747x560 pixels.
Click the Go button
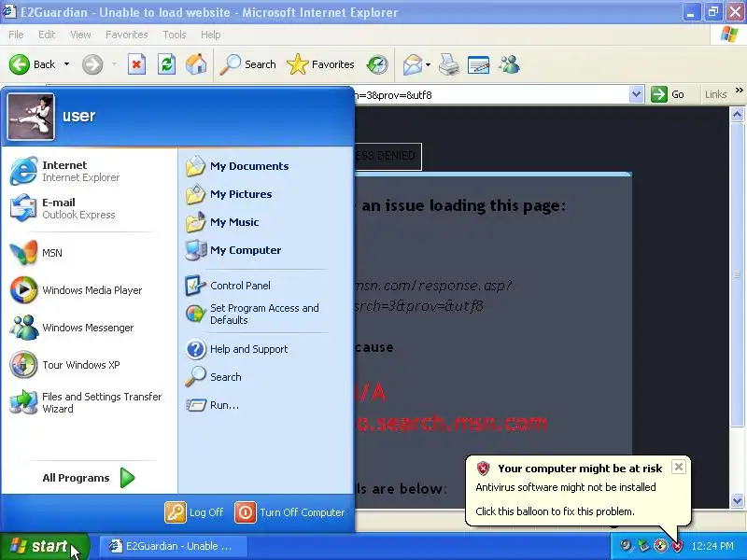tap(669, 94)
